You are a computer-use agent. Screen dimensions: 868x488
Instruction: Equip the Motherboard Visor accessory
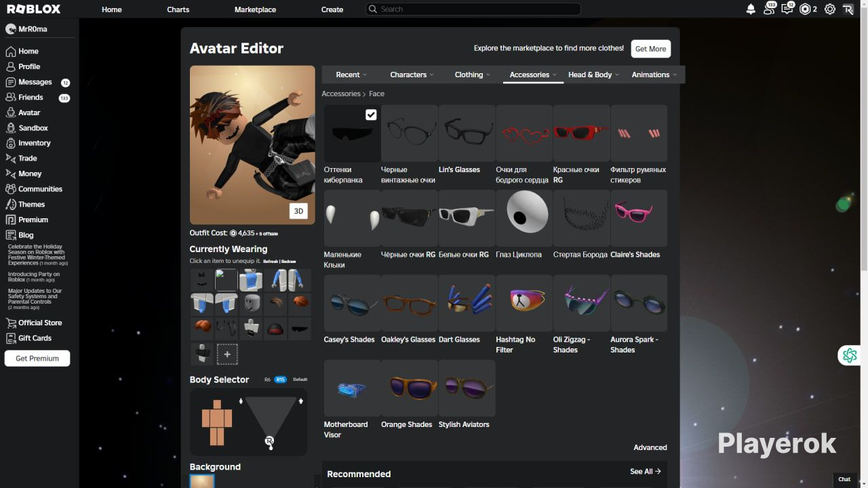coord(352,388)
